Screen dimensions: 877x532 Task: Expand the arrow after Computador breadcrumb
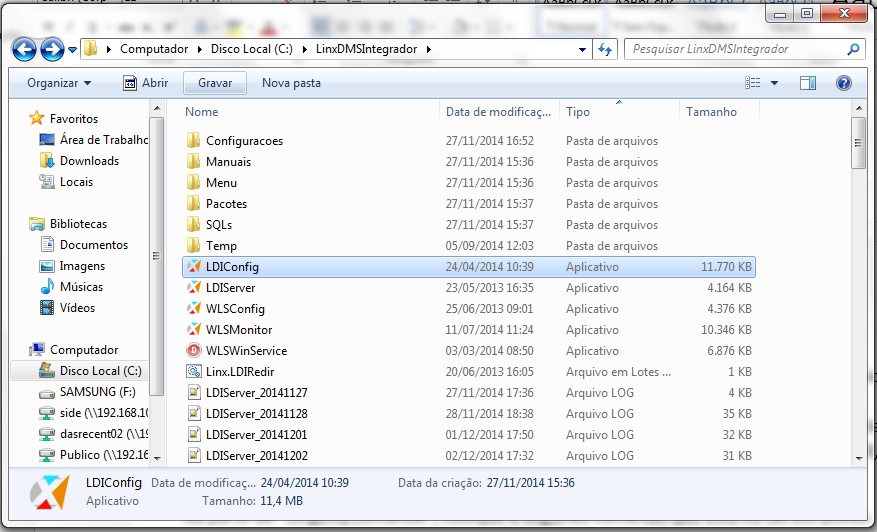[x=200, y=49]
